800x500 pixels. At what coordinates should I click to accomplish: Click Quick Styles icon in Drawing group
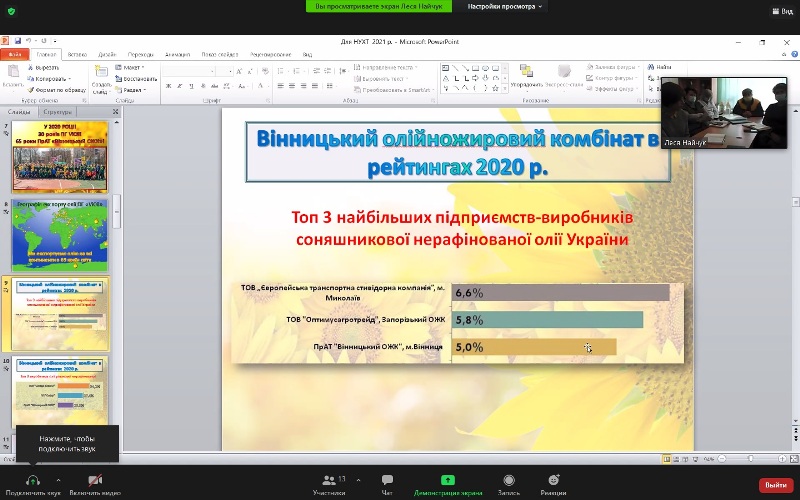click(x=564, y=71)
